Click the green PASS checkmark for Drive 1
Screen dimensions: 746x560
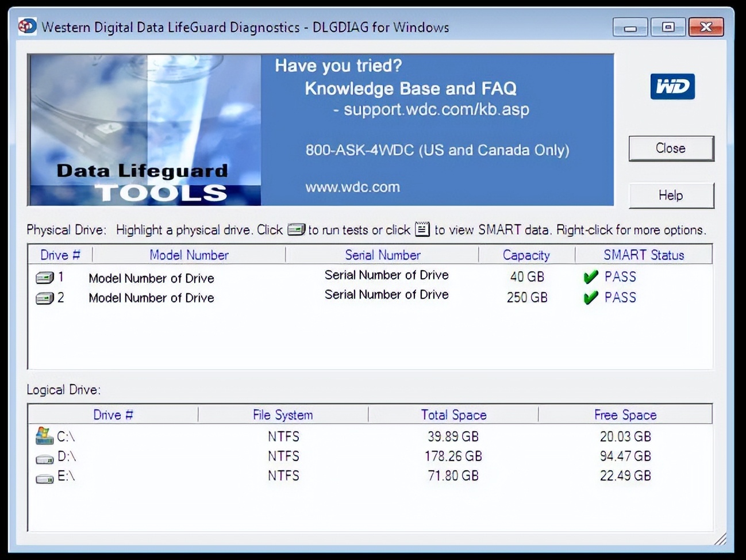pyautogui.click(x=590, y=277)
